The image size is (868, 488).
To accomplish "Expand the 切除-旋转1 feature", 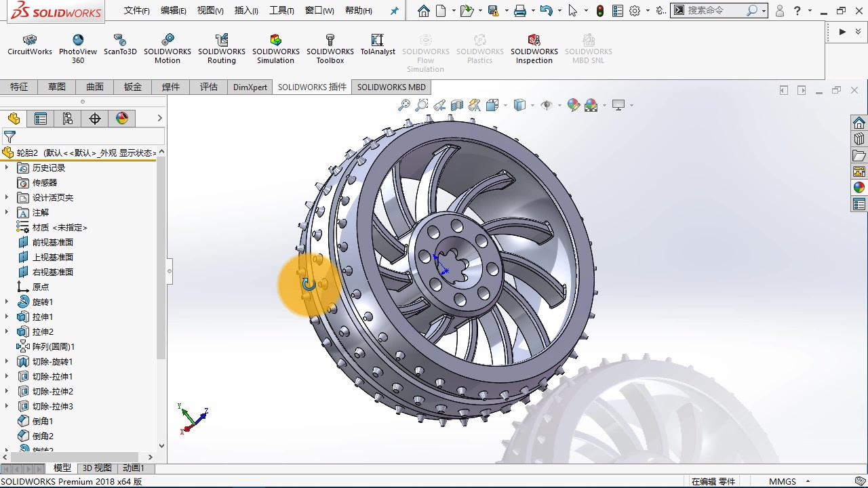I will (7, 361).
